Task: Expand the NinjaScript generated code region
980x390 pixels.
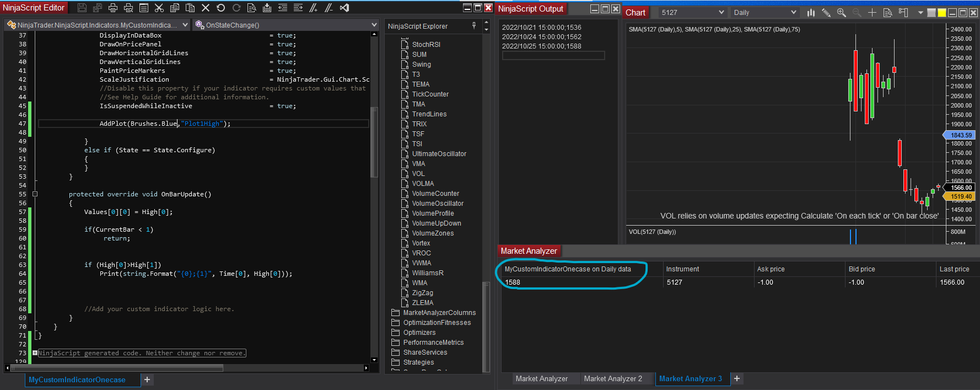Action: coord(35,353)
